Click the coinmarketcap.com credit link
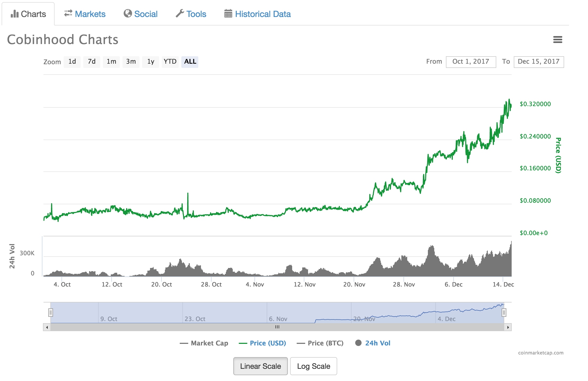The image size is (588, 381). (541, 353)
